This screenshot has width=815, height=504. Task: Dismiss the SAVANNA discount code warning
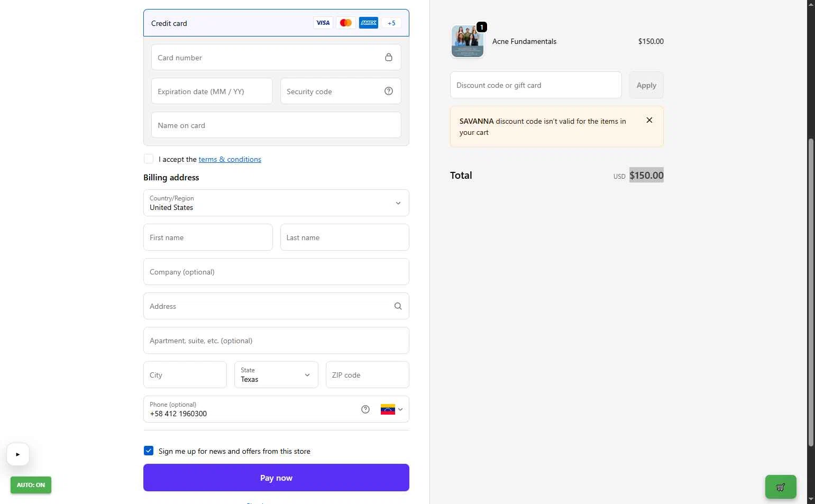tap(649, 120)
